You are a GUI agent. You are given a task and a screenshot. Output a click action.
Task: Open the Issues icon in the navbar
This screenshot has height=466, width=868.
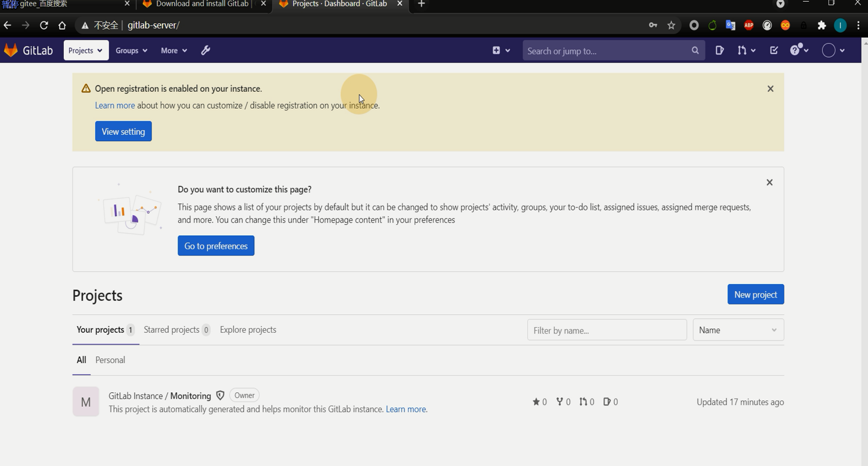tap(719, 51)
